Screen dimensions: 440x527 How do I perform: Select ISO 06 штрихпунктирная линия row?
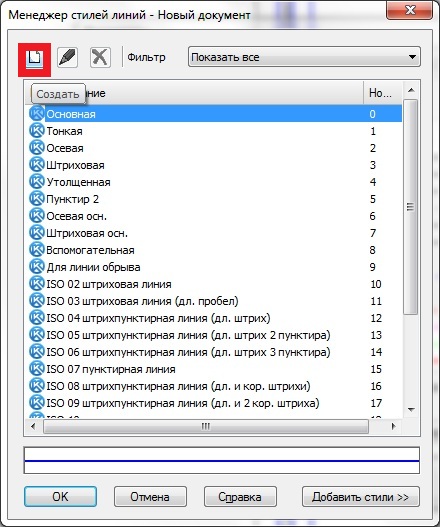(x=215, y=352)
